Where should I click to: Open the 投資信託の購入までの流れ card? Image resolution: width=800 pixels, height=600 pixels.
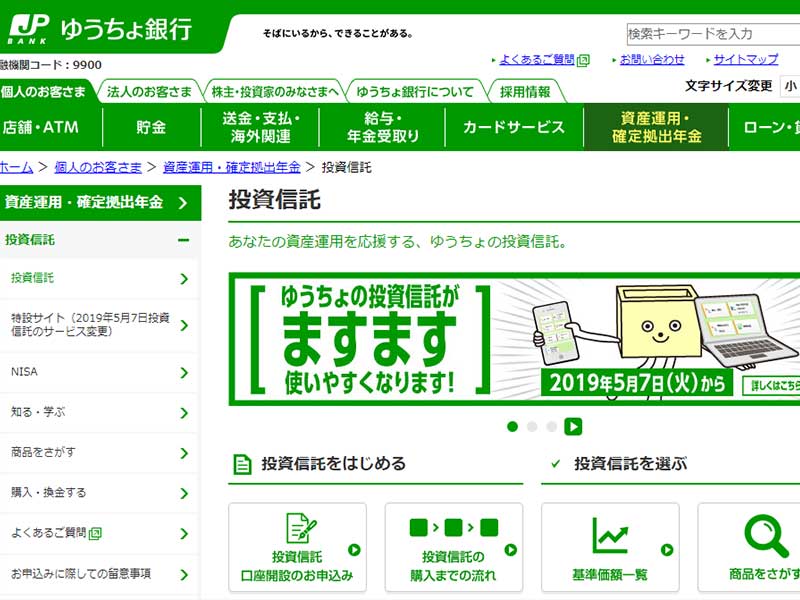coord(454,547)
